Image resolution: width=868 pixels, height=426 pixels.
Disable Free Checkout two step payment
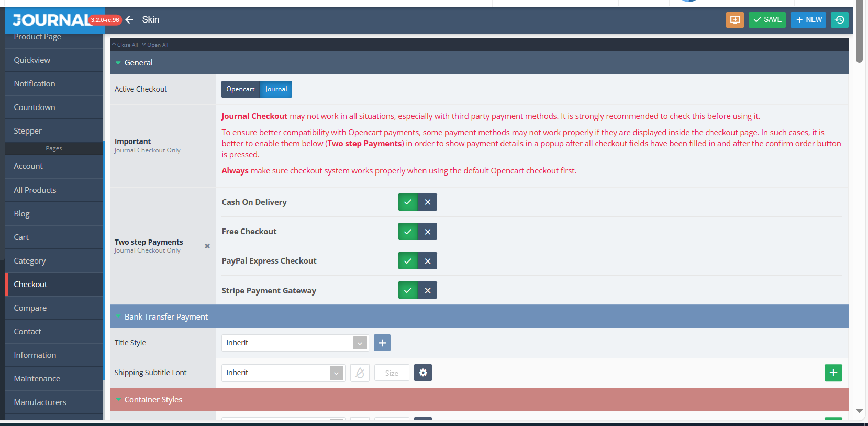(428, 231)
